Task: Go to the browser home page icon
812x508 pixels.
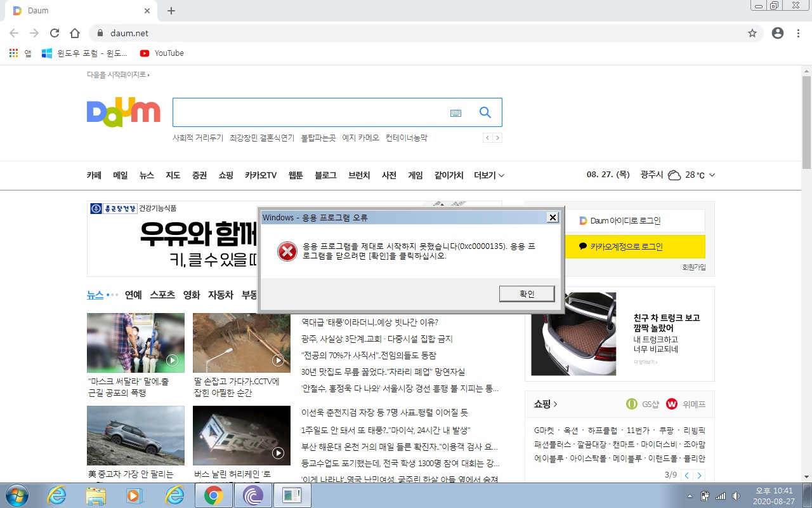Action: coord(75,33)
